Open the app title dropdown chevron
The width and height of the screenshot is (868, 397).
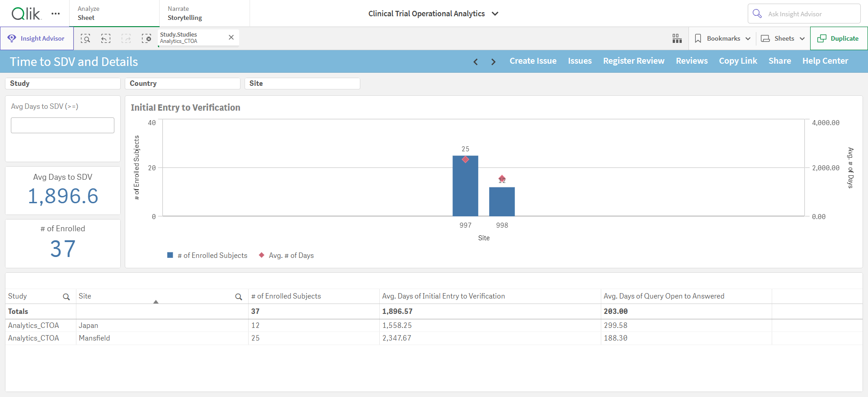tap(495, 14)
